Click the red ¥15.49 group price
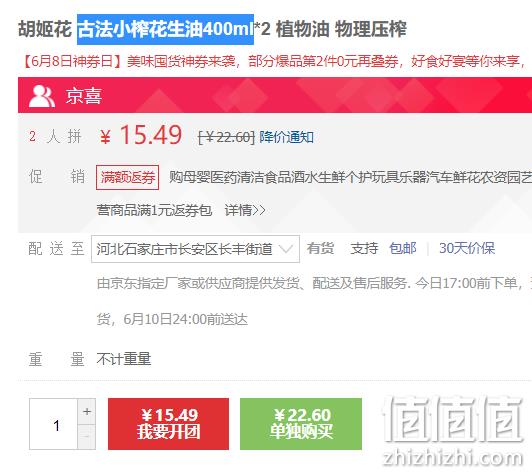 (141, 135)
